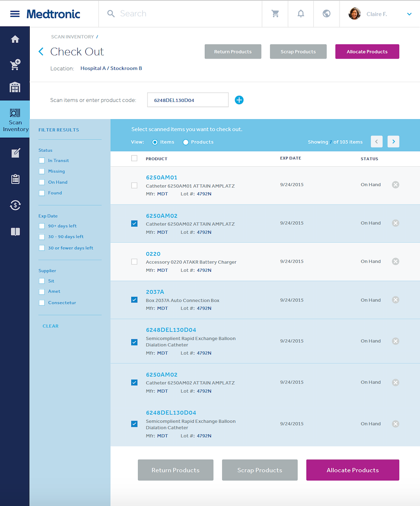Click top Allocate Products button
The width and height of the screenshot is (420, 506).
click(x=367, y=52)
